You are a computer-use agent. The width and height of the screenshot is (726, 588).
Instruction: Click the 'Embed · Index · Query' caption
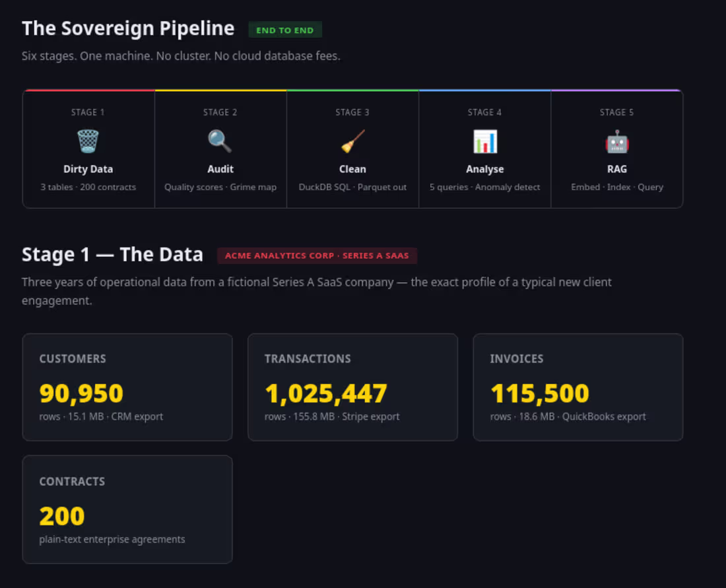tap(617, 187)
